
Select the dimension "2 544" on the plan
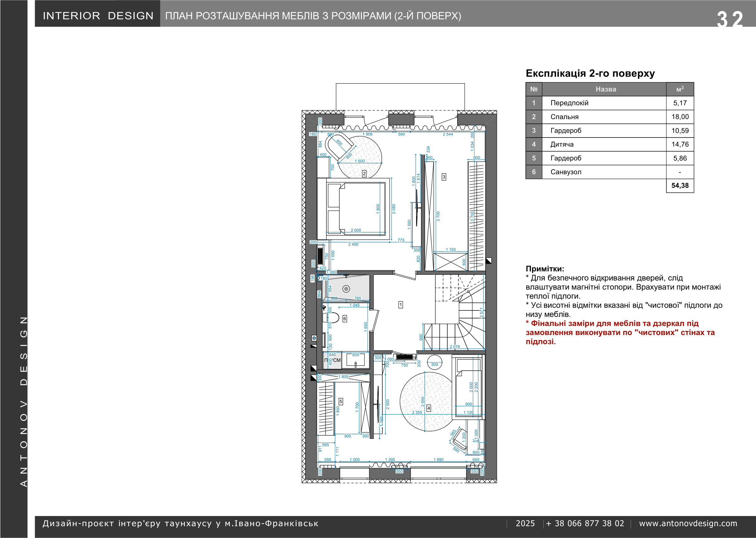coord(448,134)
